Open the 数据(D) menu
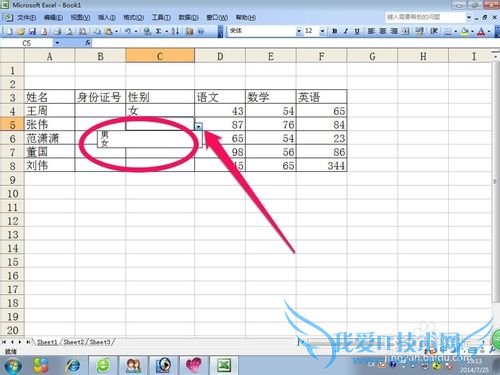The image size is (500, 375). click(x=188, y=17)
